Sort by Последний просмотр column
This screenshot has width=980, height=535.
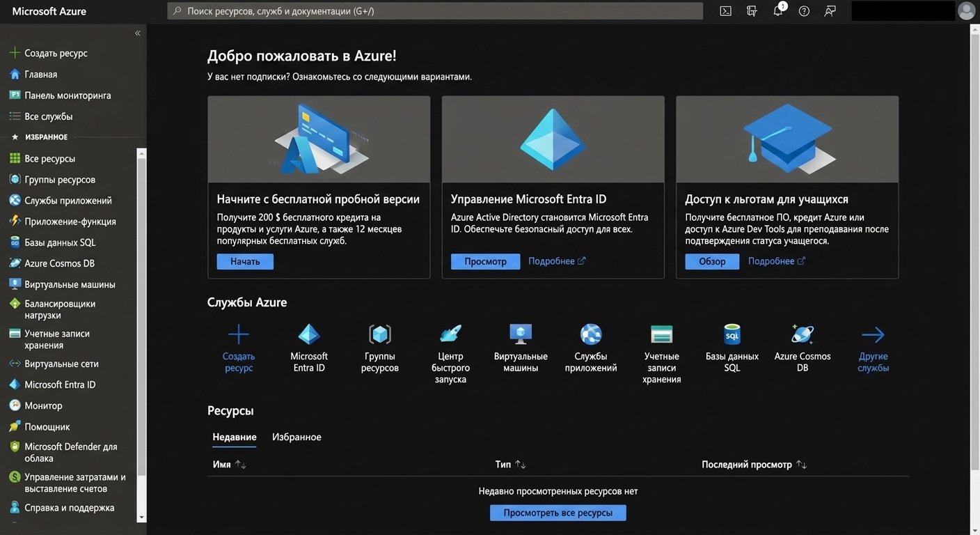pyautogui.click(x=754, y=465)
